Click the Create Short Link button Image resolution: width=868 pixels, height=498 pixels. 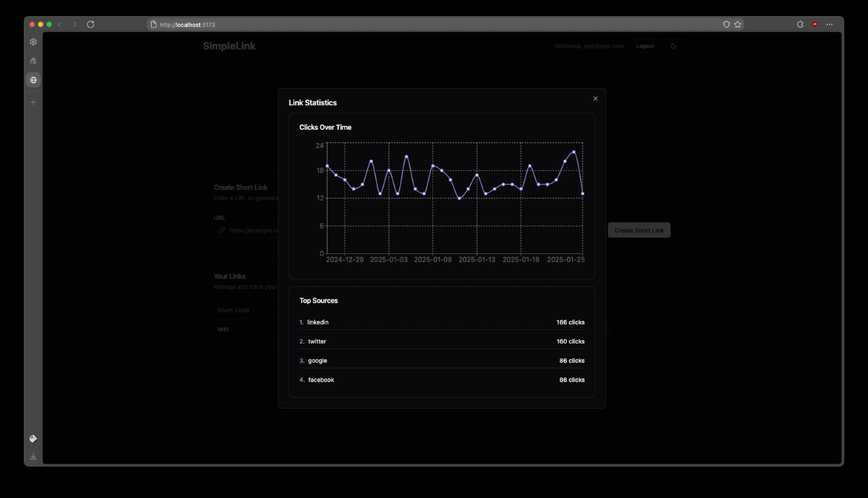point(638,230)
